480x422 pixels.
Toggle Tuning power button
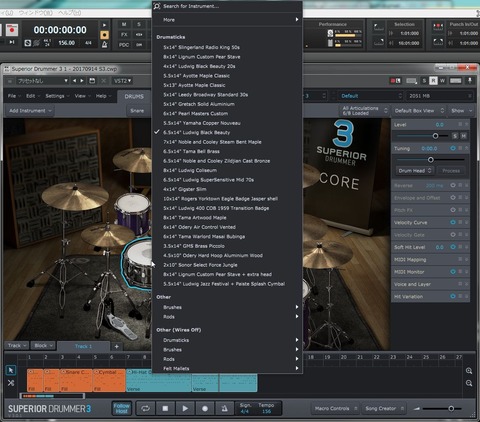point(453,148)
